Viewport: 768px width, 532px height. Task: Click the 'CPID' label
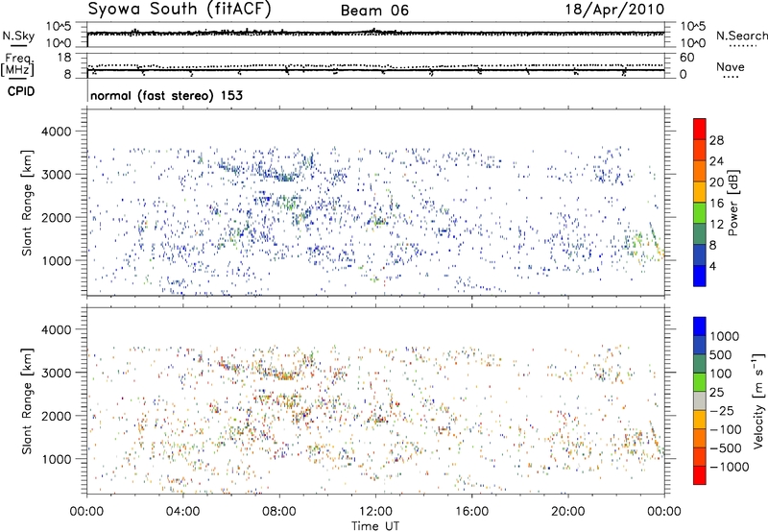(21, 91)
